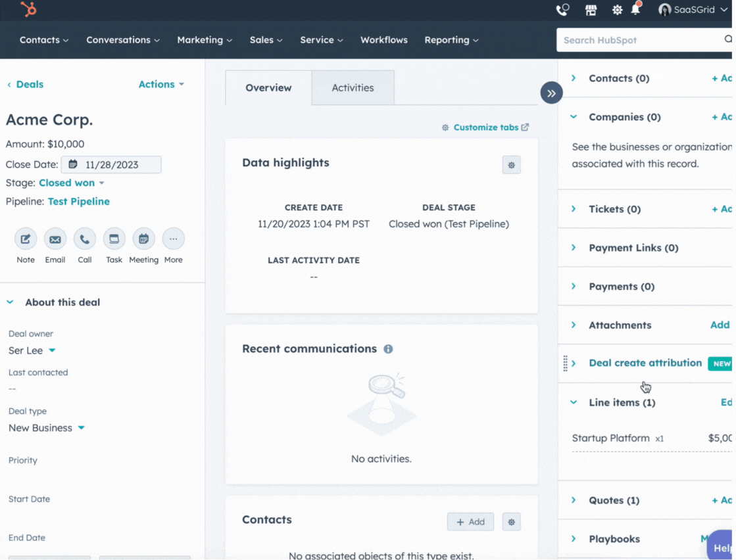Image resolution: width=736 pixels, height=560 pixels.
Task: Create a Task for Acme Corp.
Action: (x=114, y=239)
